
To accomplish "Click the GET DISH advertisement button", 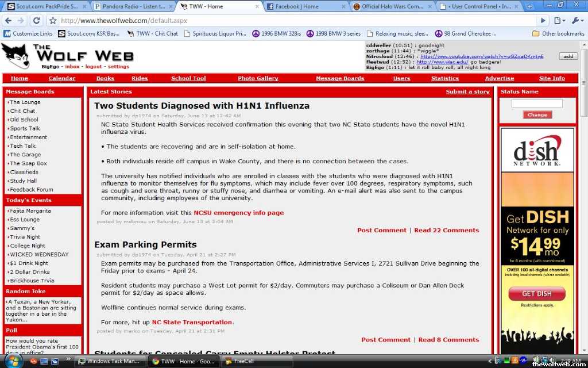I will coord(537,294).
